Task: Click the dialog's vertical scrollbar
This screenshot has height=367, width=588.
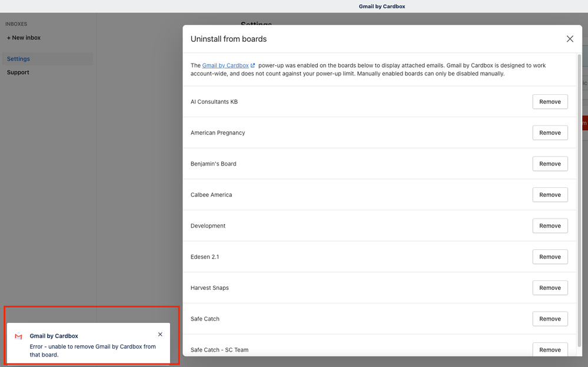Action: [579, 201]
